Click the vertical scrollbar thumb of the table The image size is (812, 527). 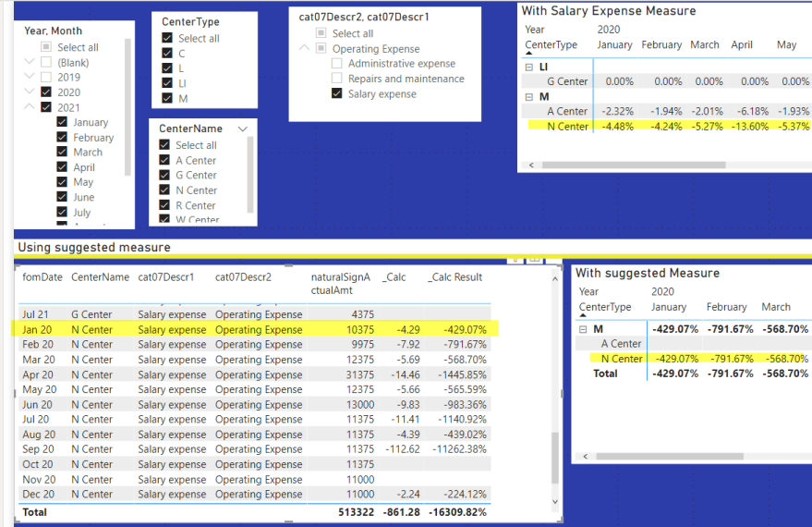[x=555, y=457]
